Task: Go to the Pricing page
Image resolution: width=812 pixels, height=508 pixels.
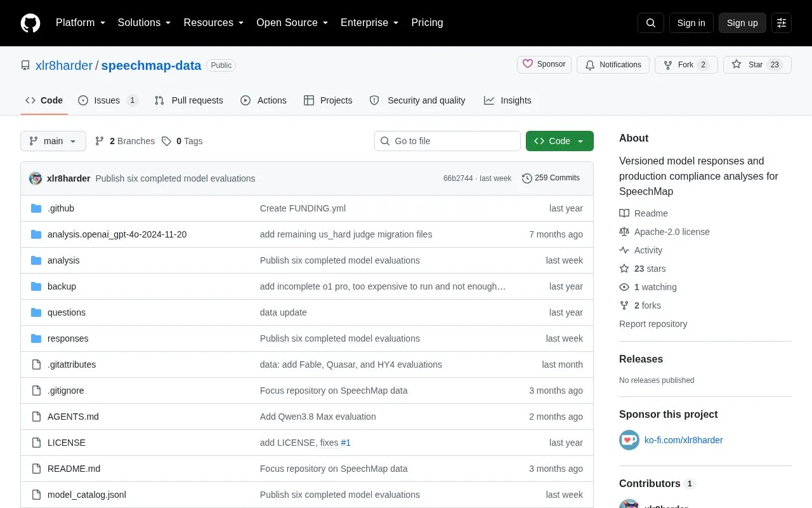Action: 427,23
